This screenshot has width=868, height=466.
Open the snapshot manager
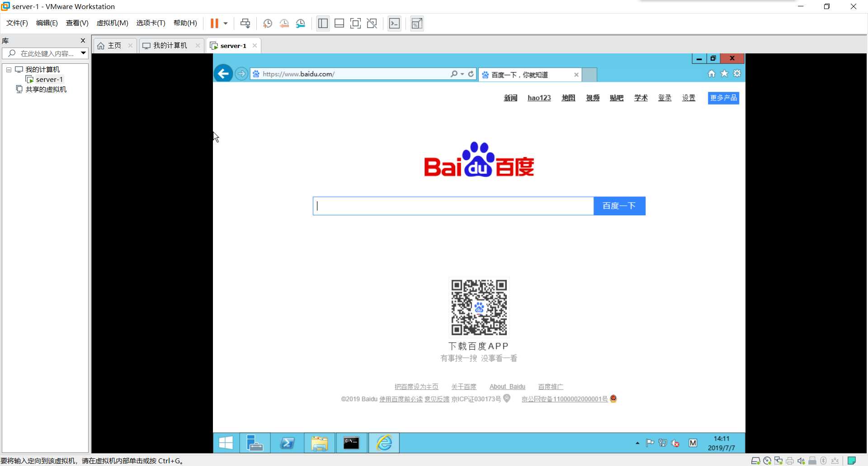click(301, 24)
